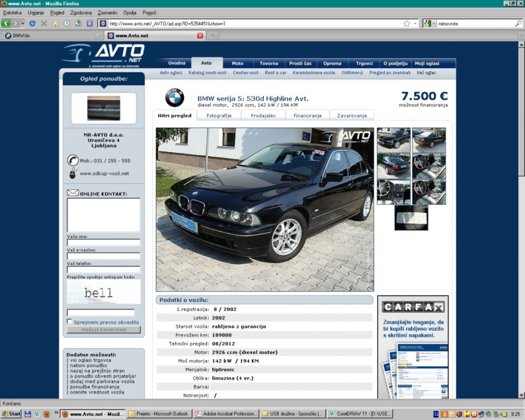Select the Moto navigation tab
Viewport: 525px width, 420px height.
tap(238, 64)
